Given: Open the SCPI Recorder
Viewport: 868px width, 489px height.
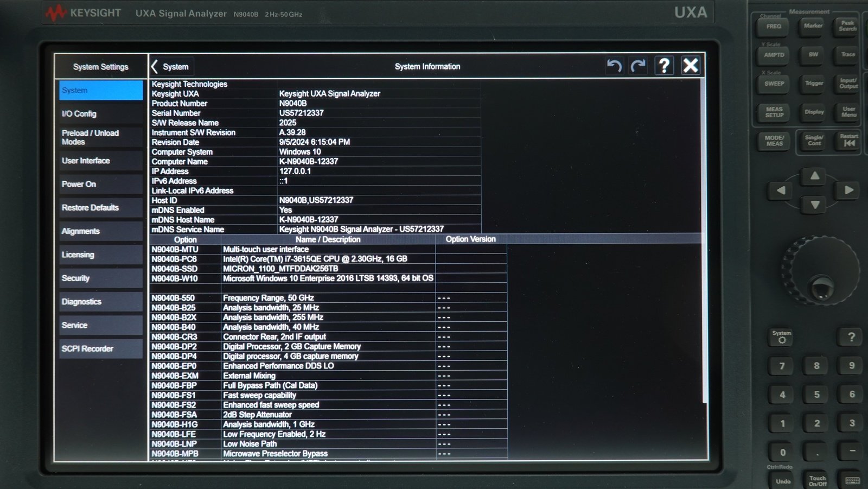Looking at the screenshot, I should tap(101, 348).
